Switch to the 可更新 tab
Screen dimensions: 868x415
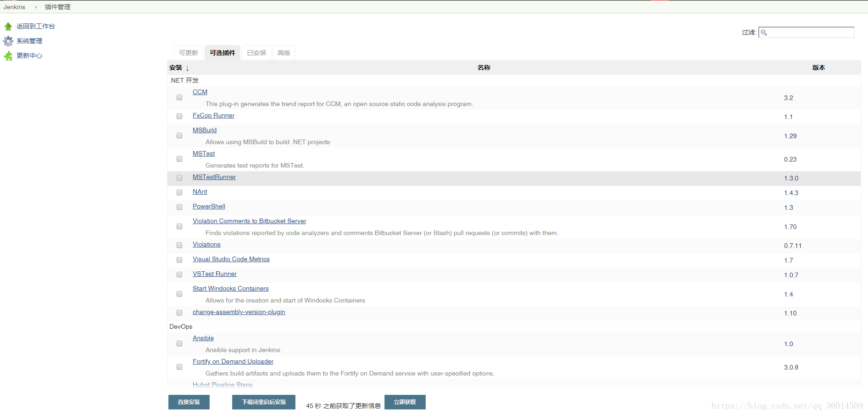(x=189, y=53)
